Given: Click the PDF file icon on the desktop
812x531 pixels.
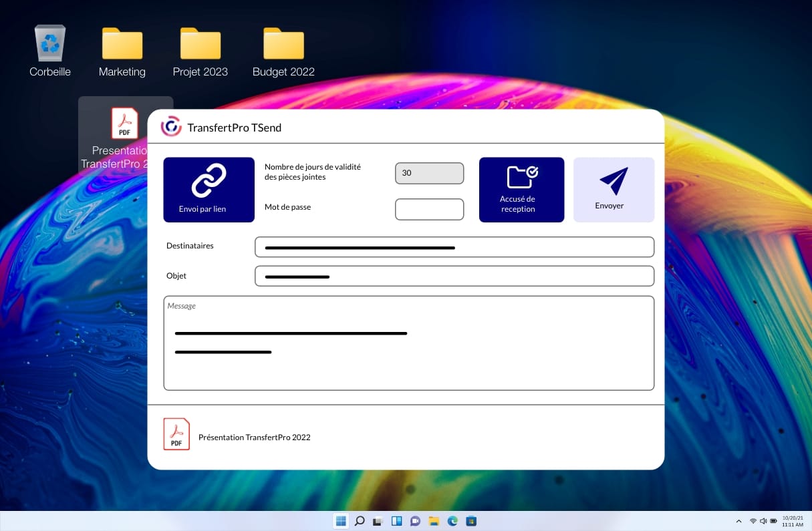Looking at the screenshot, I should click(124, 124).
